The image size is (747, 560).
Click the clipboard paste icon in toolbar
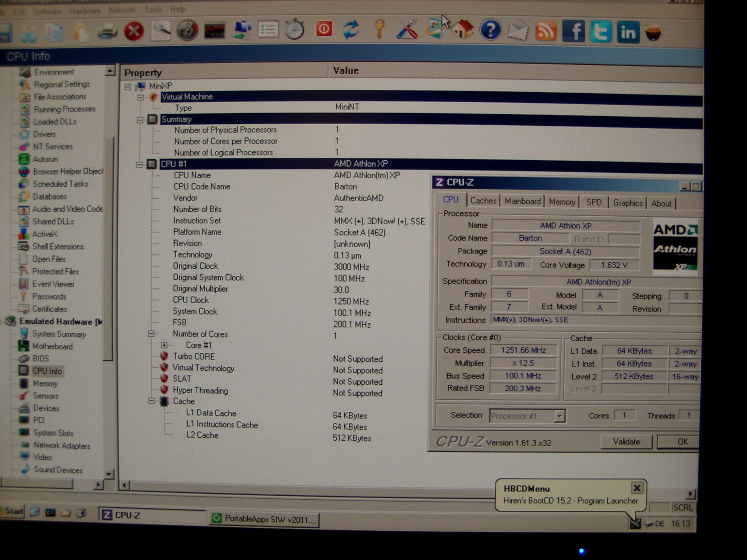(81, 33)
